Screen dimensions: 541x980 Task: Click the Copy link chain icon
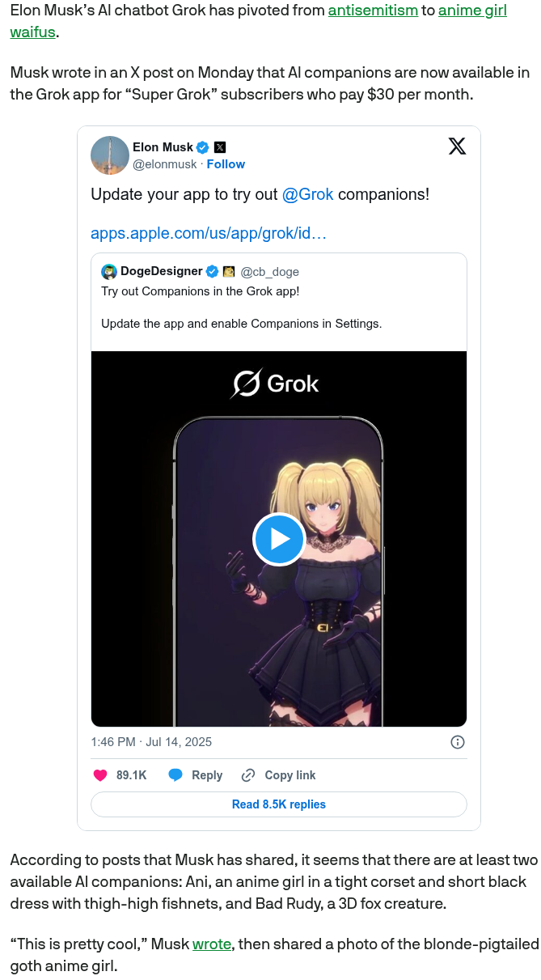click(248, 775)
